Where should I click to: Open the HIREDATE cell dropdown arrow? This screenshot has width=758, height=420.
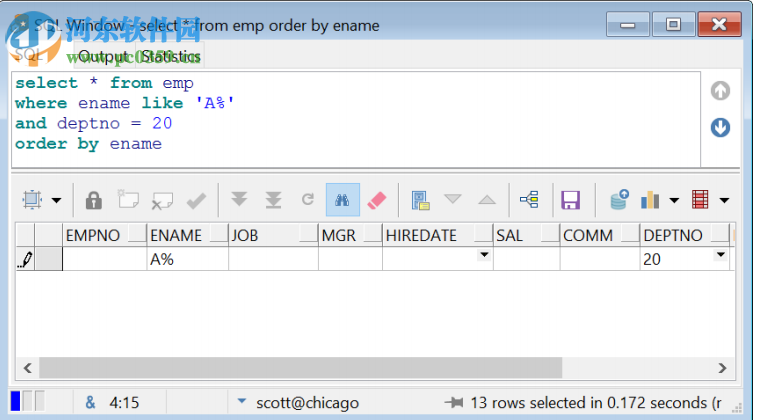pos(484,255)
